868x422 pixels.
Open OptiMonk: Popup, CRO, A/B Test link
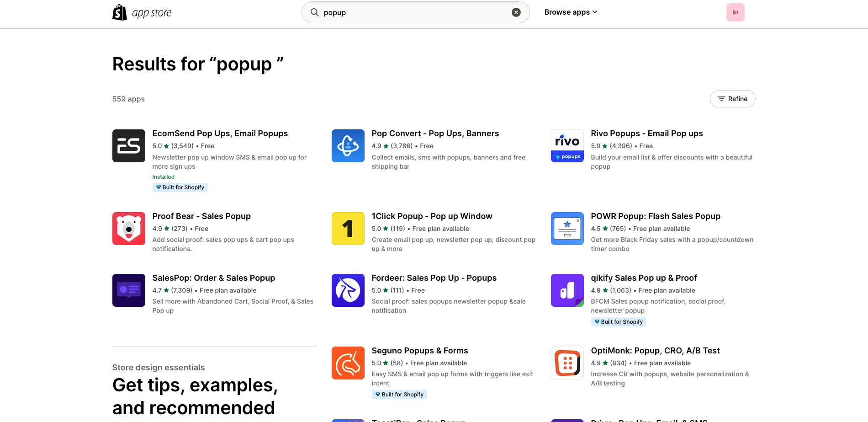656,351
